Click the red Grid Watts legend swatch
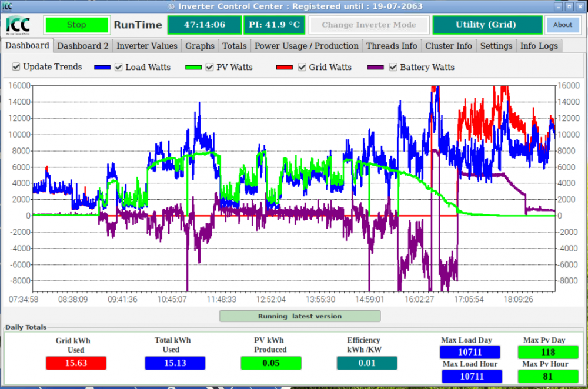The height and width of the screenshot is (389, 588). 284,68
